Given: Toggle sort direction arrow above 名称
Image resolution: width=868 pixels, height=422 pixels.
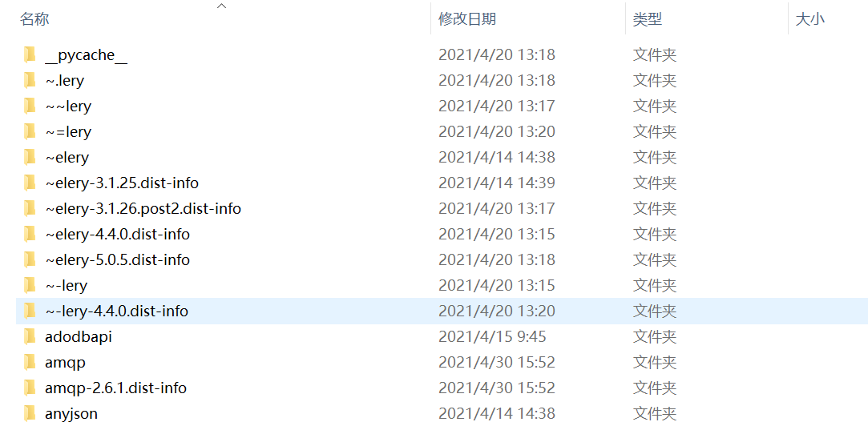Looking at the screenshot, I should tap(222, 6).
